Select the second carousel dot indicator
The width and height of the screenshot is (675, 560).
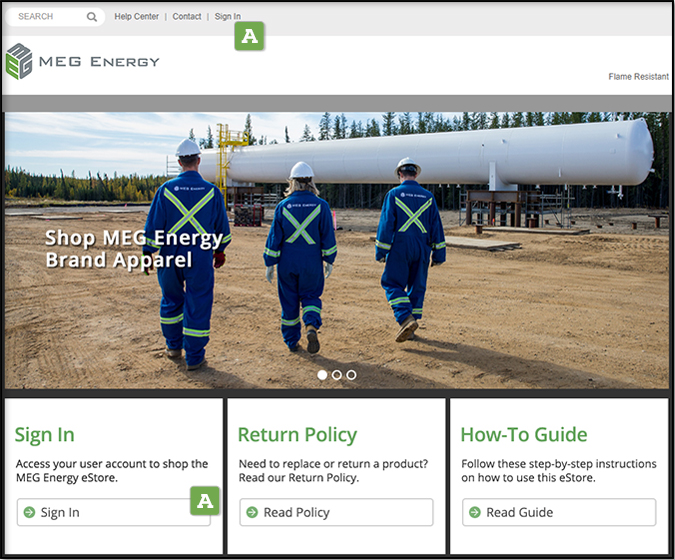(x=337, y=375)
